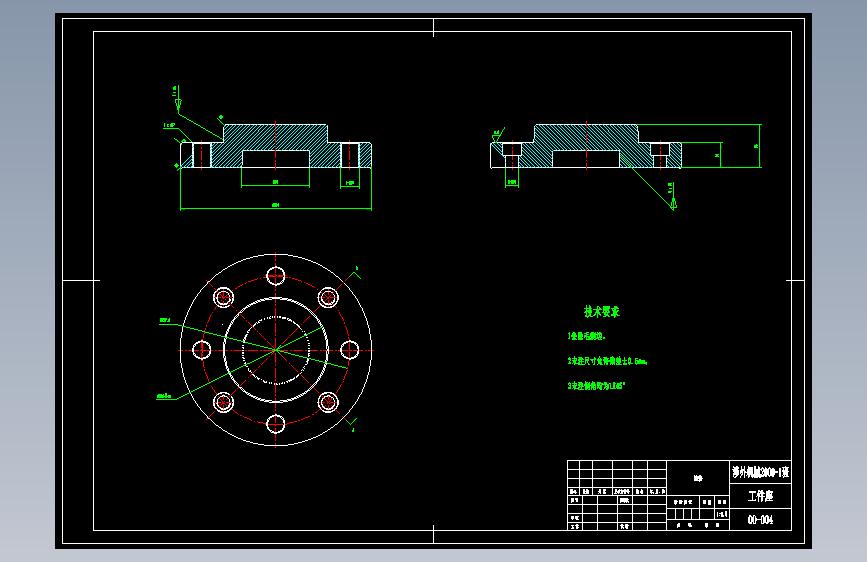Click the material cell in the title block center
Screen dimensions: 867x562
coord(698,478)
